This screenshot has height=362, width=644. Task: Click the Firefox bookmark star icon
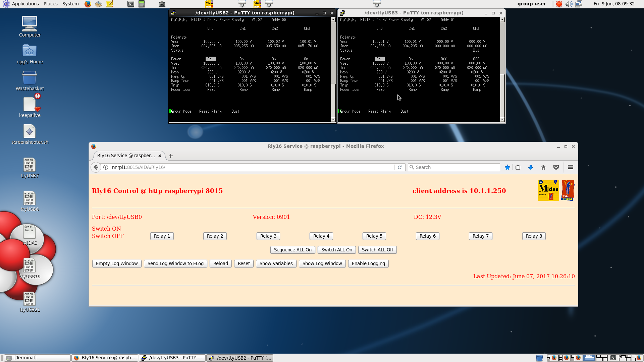point(507,167)
